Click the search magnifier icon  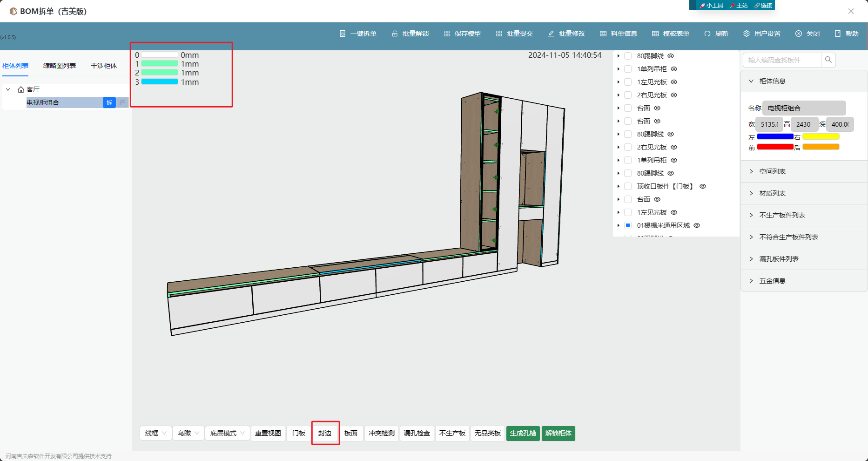coord(828,60)
